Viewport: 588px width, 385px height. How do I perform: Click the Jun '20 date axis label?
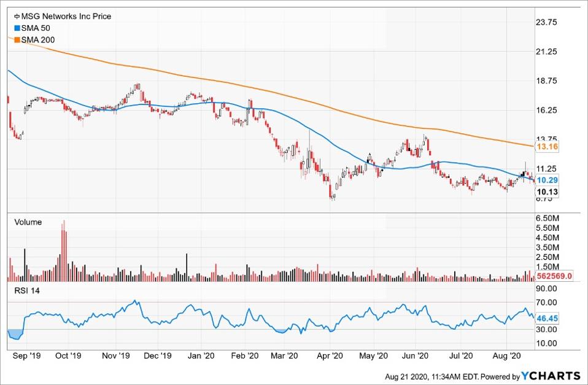tap(415, 356)
